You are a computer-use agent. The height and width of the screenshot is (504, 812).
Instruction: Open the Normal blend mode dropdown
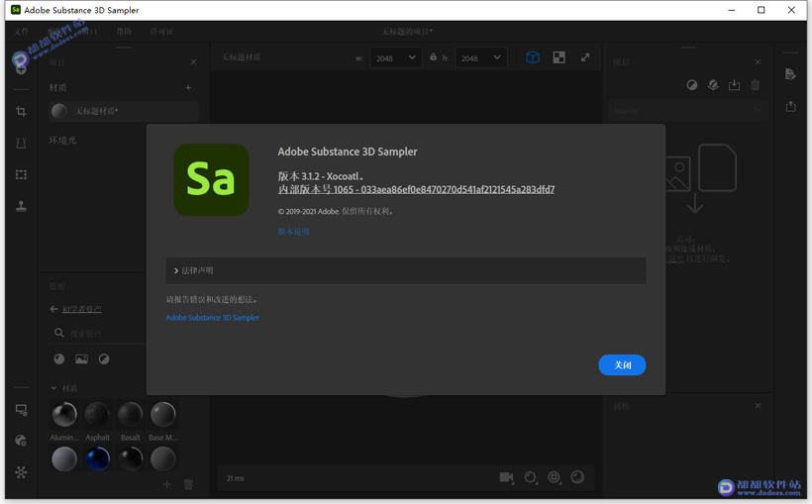coord(687,111)
